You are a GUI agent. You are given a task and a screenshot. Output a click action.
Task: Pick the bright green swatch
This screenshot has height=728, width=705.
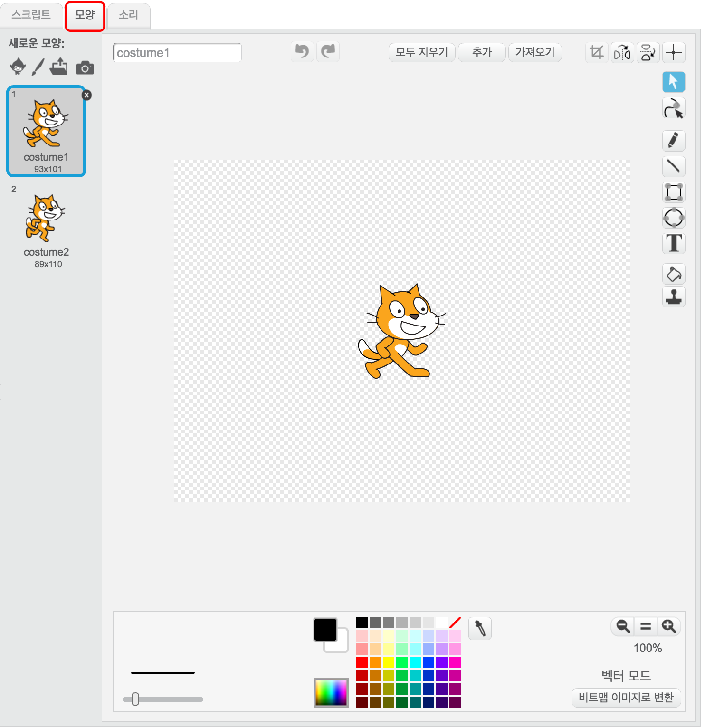(402, 662)
